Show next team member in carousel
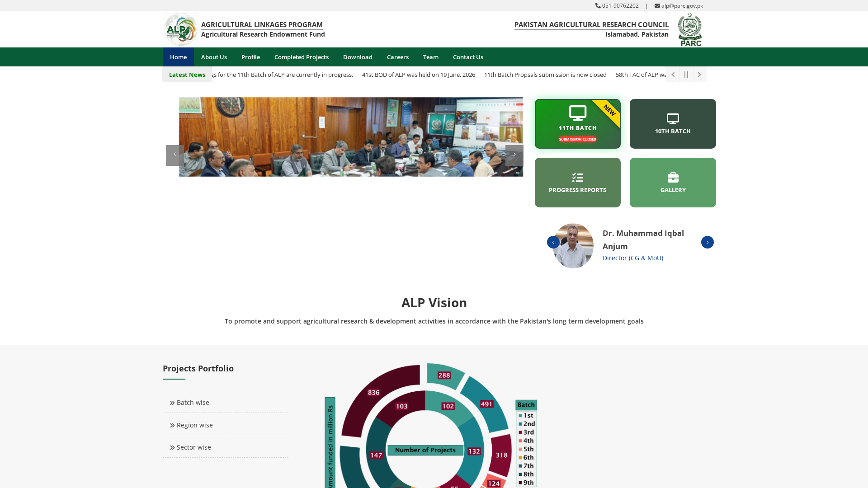 coord(708,242)
